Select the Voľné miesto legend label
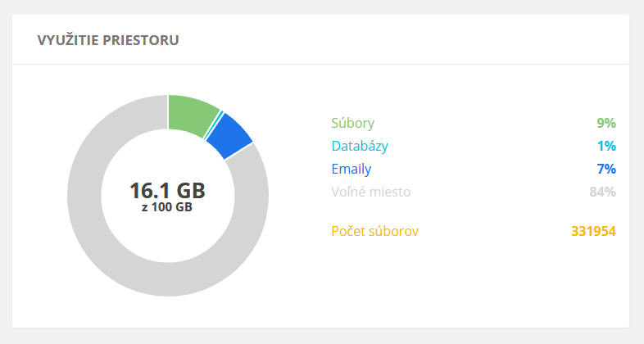This screenshot has width=644, height=344. (370, 192)
